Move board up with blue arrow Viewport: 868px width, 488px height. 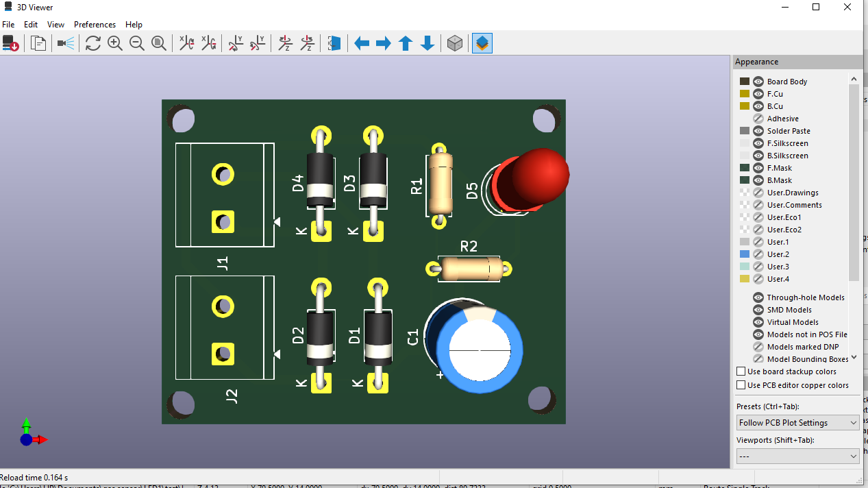(406, 44)
